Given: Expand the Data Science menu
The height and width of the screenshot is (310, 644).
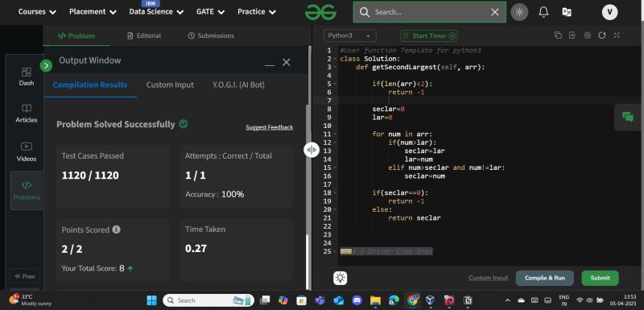Looking at the screenshot, I should (x=156, y=12).
